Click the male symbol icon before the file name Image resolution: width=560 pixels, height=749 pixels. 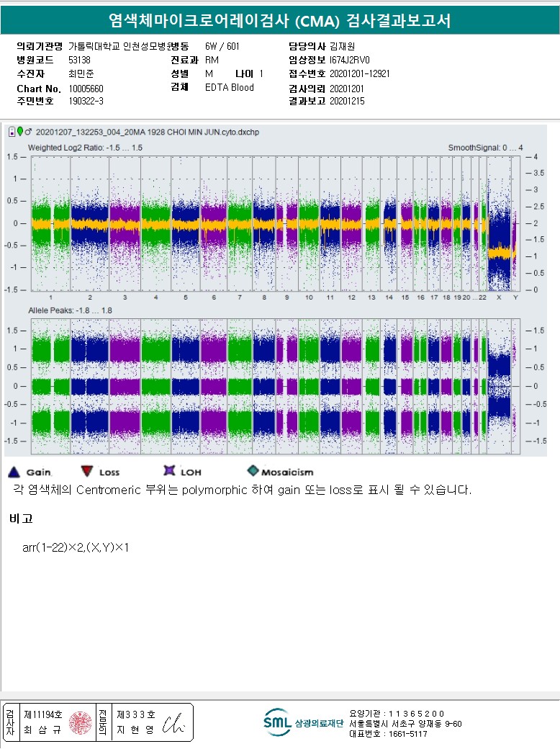(28, 132)
